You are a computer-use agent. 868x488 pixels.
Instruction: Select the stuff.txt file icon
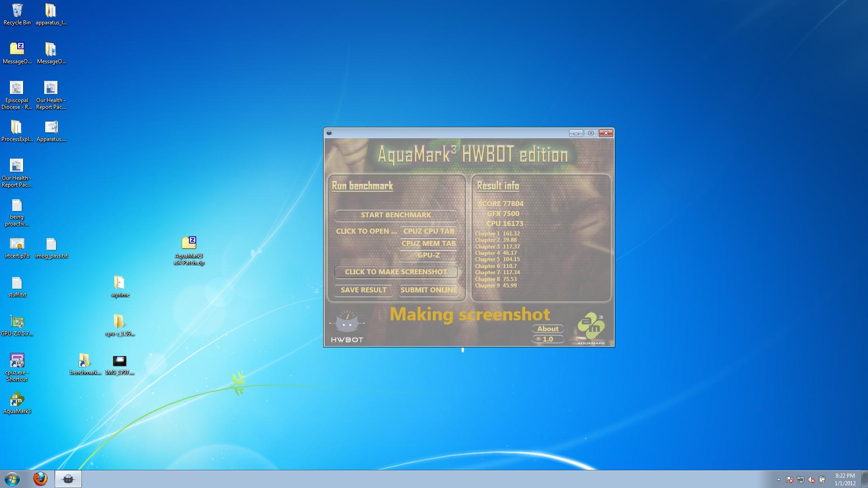coord(17,287)
